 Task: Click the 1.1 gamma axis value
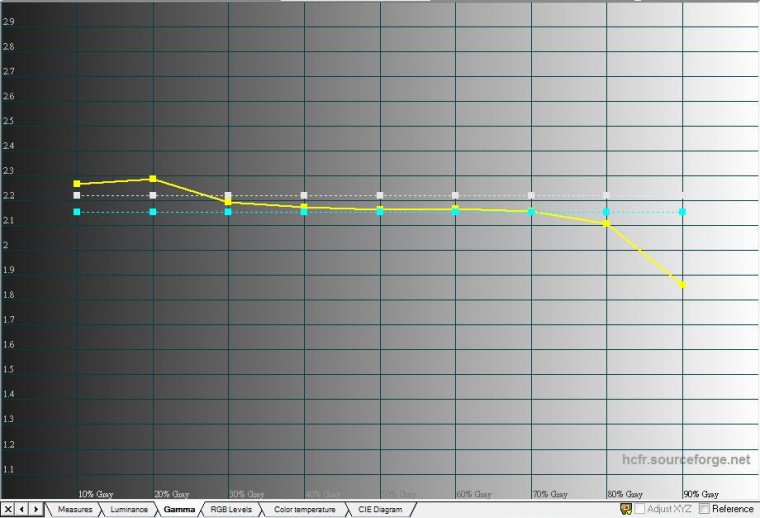tap(9, 470)
